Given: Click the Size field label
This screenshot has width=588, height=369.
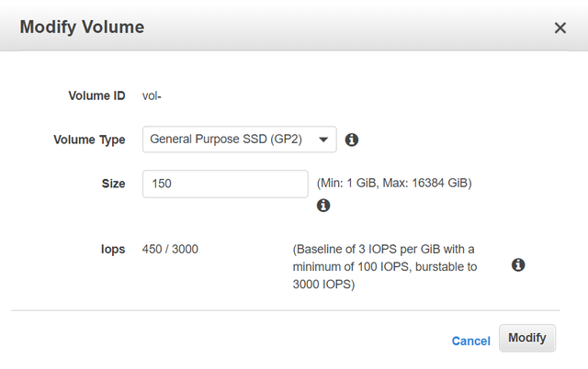Looking at the screenshot, I should click(112, 184).
